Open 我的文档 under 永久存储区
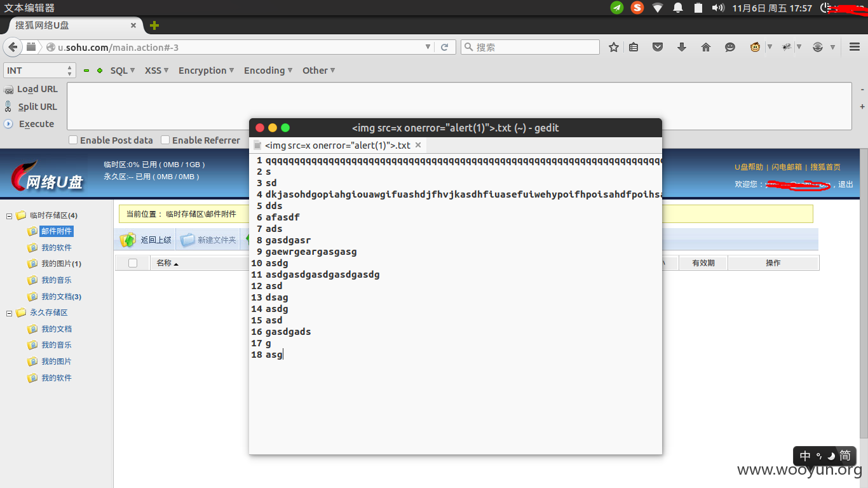 pos(57,329)
